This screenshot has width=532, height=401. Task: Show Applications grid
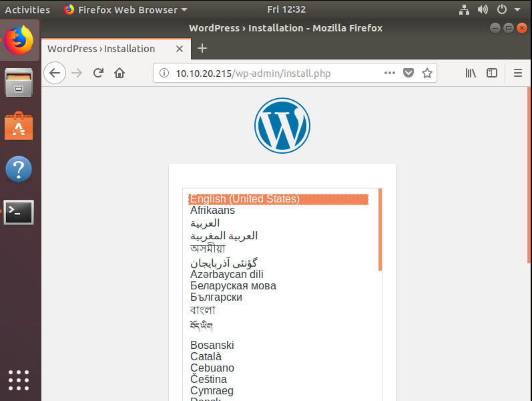tap(19, 380)
